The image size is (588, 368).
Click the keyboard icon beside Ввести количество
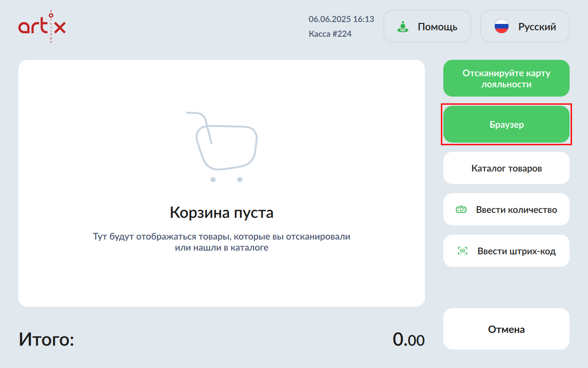pyautogui.click(x=461, y=210)
